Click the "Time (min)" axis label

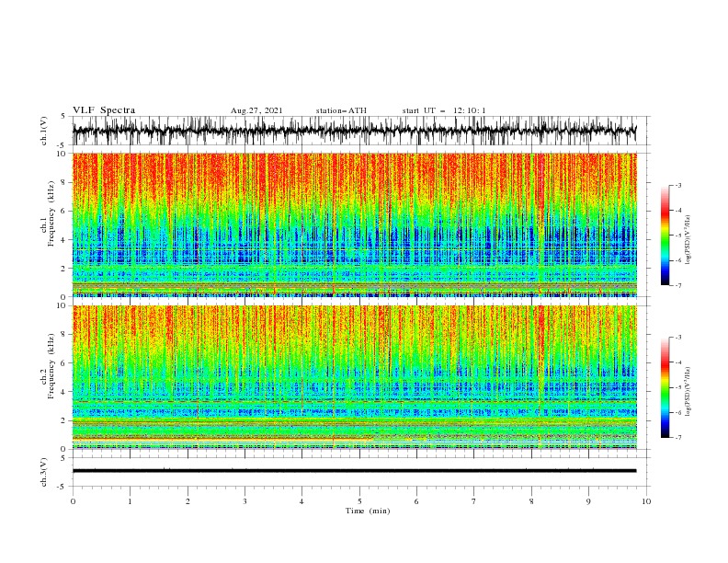tap(368, 511)
